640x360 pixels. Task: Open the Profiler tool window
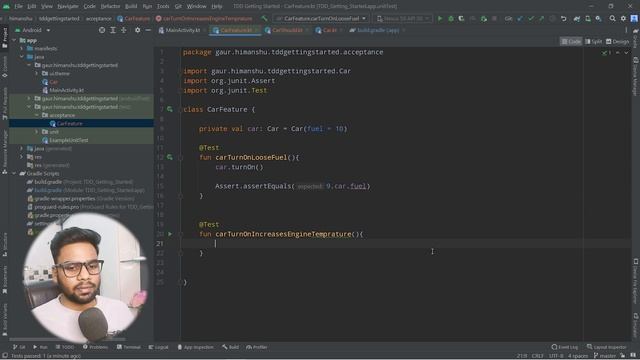point(257,347)
